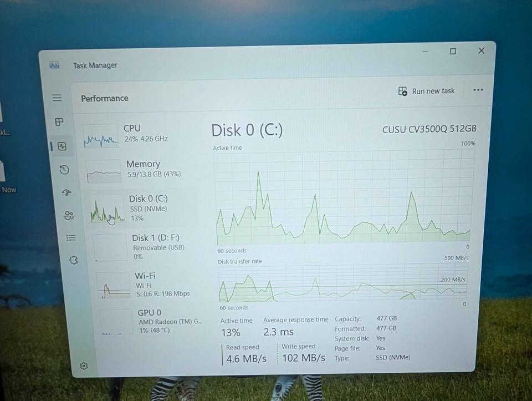Screen dimensions: 532x401
Task: Open the Startup apps page icon
Action: pos(68,192)
